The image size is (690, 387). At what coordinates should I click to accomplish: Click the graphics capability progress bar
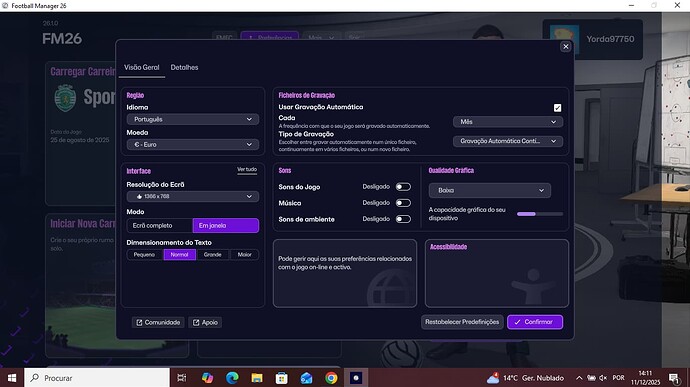pos(540,214)
